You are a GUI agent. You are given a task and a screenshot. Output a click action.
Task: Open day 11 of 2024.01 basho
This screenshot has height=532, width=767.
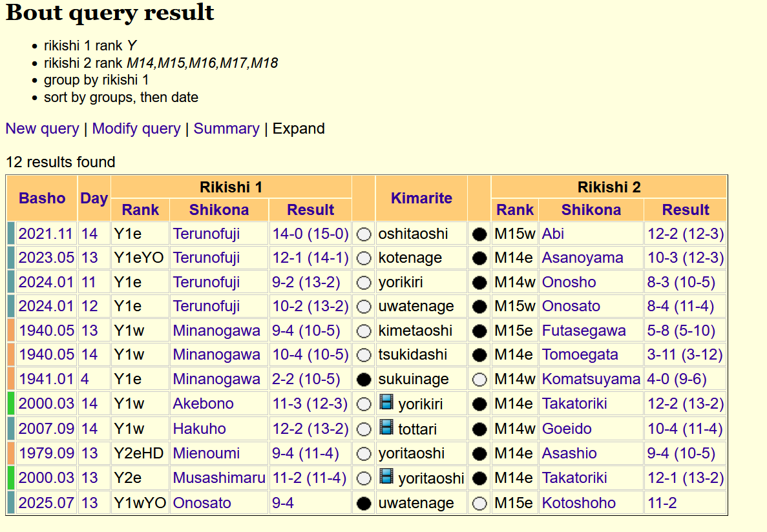pos(89,282)
